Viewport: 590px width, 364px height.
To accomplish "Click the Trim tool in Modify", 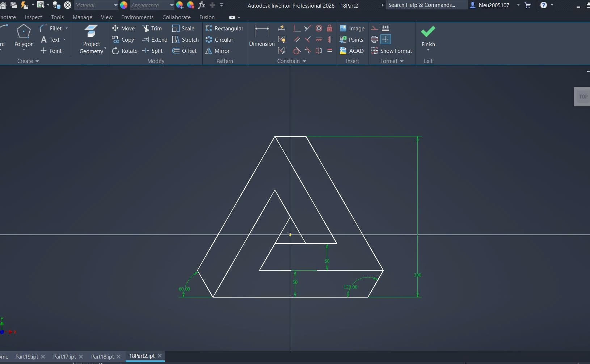I will click(x=152, y=29).
